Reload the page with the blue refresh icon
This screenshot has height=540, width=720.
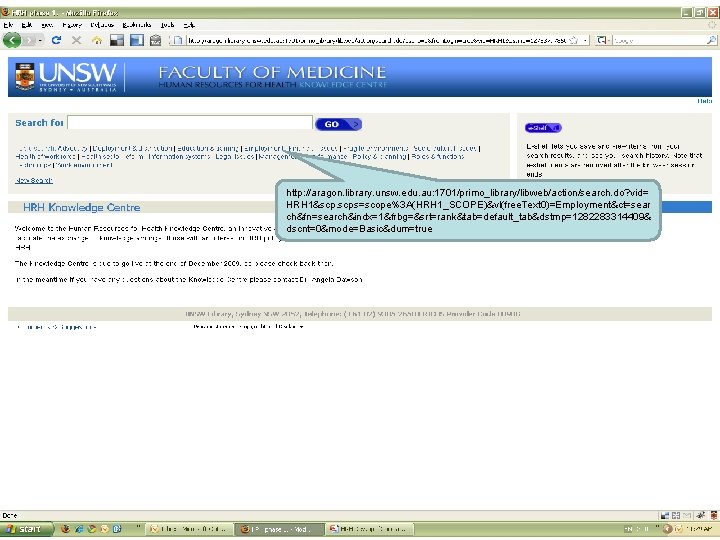tap(56, 40)
